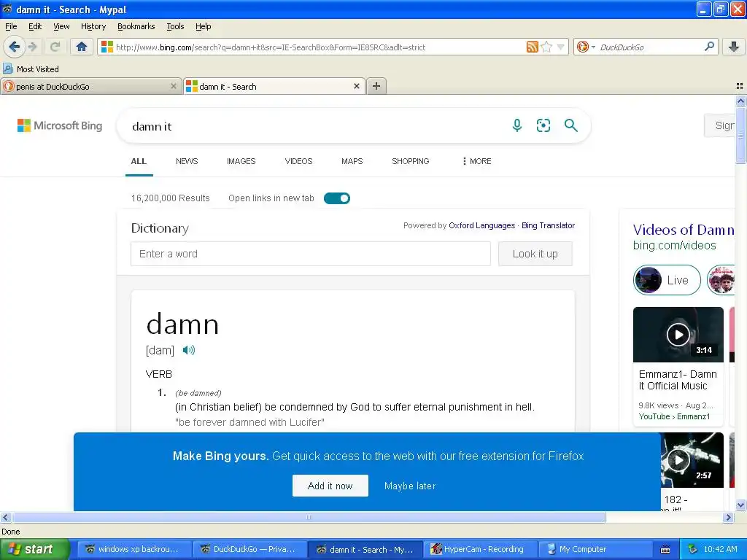
Task: Click the 'Look it up' button
Action: coord(535,254)
